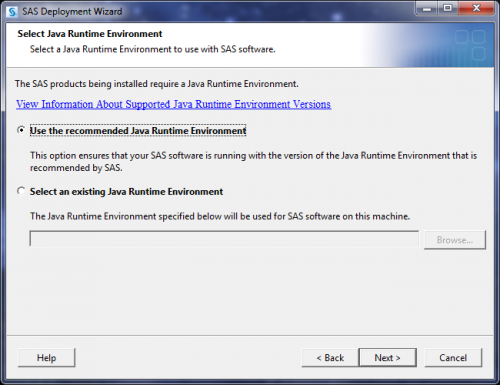
Task: Click the Java Runtime Environment path field
Action: click(x=224, y=239)
